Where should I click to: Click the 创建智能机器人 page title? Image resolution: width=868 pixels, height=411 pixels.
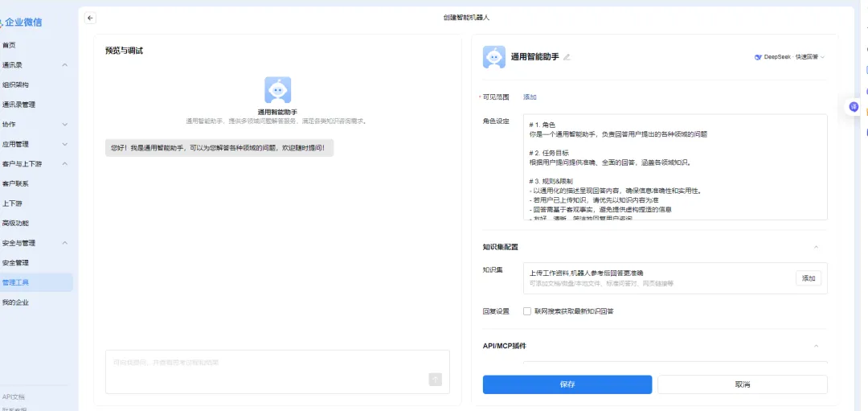[466, 18]
